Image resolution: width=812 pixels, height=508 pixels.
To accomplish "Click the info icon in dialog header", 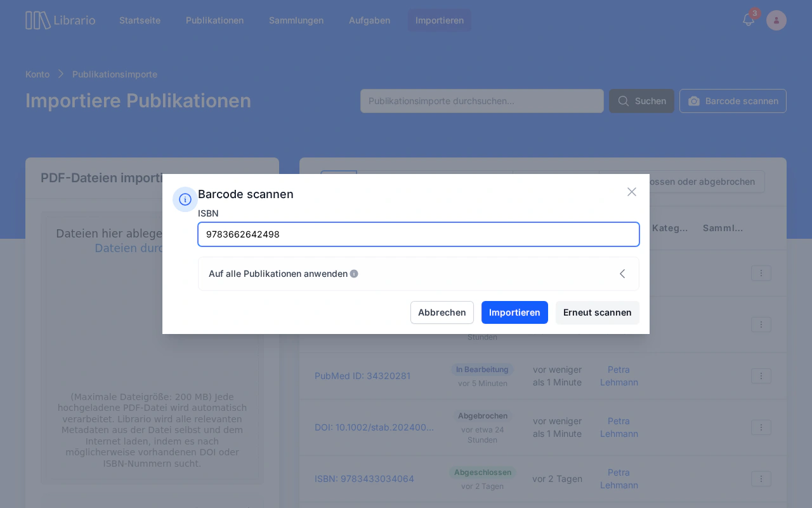I will point(185,199).
